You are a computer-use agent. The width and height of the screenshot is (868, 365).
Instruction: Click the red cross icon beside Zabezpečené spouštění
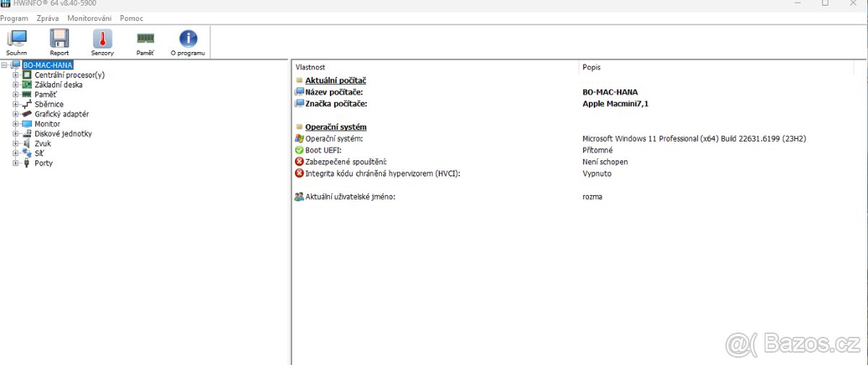point(299,161)
